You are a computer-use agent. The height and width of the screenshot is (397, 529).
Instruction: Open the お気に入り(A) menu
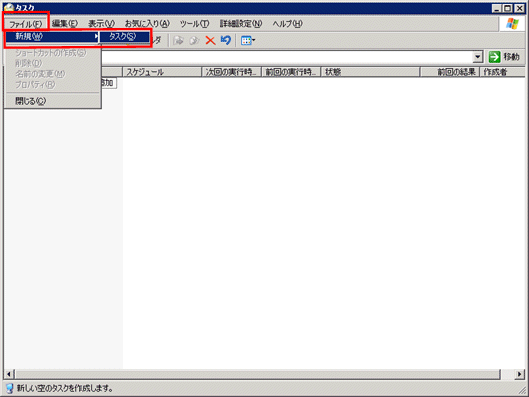pos(147,24)
